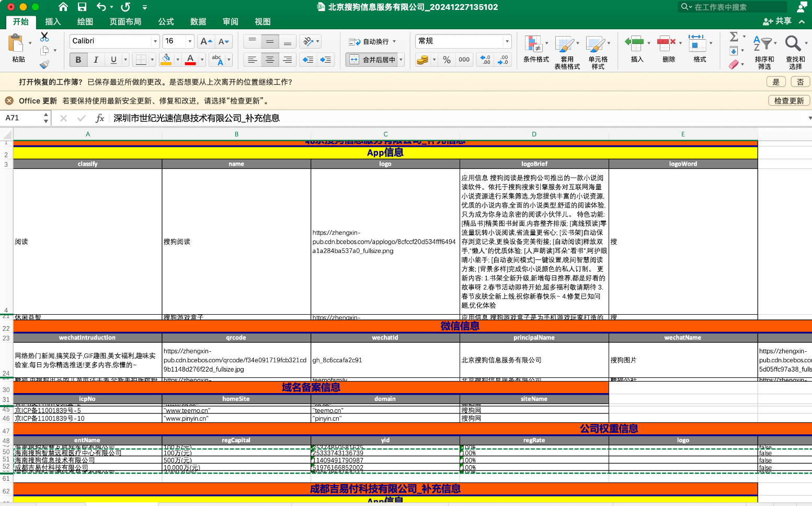Image resolution: width=812 pixels, height=506 pixels.
Task: Toggle bold formatting
Action: (x=78, y=60)
